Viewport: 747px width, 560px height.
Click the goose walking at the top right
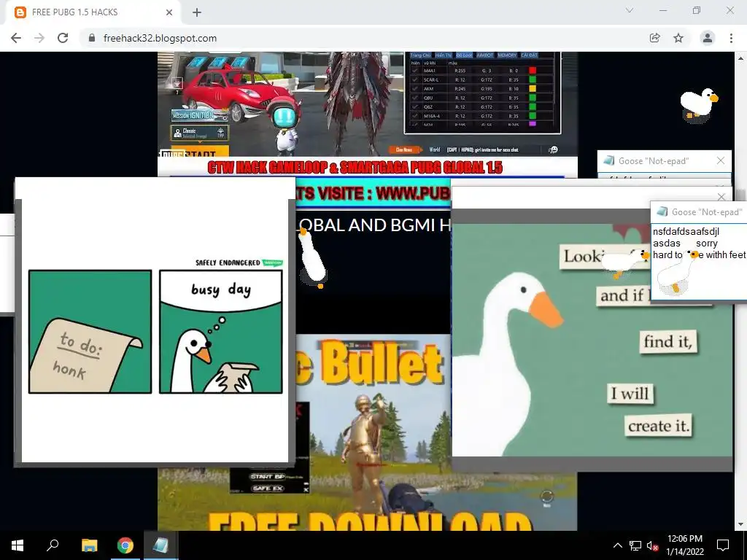pos(698,104)
